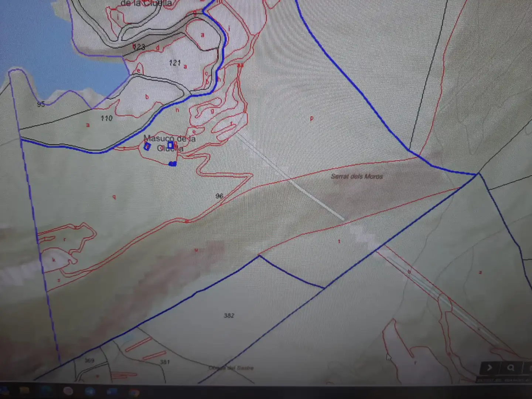Screen dimensions: 532x399
Task: Click parcel number 110 label
Action: pyautogui.click(x=106, y=118)
